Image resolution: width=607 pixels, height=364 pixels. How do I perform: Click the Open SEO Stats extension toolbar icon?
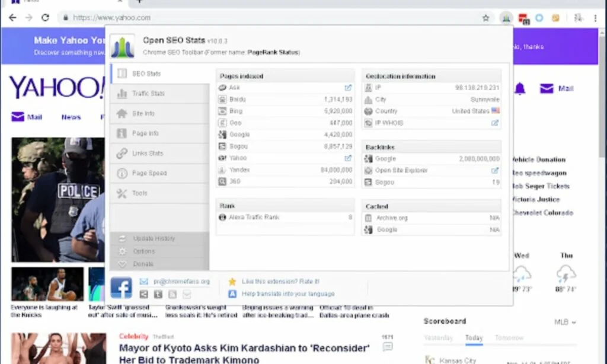click(506, 18)
